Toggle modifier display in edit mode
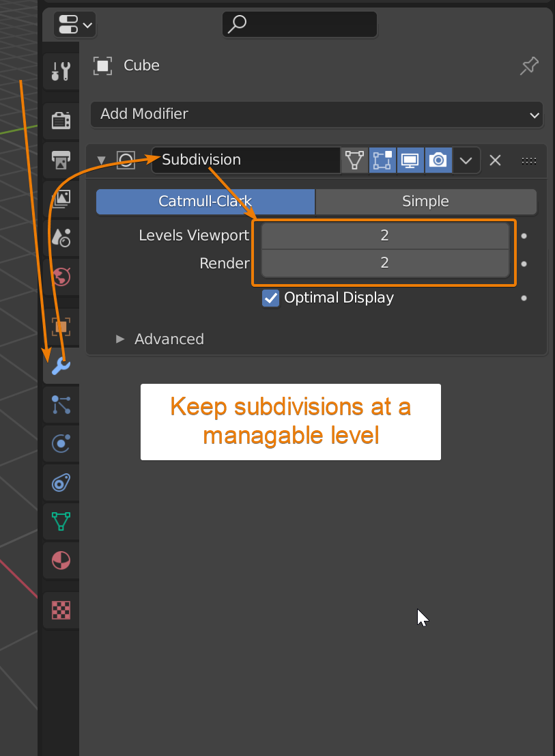This screenshot has height=756, width=555. [382, 160]
